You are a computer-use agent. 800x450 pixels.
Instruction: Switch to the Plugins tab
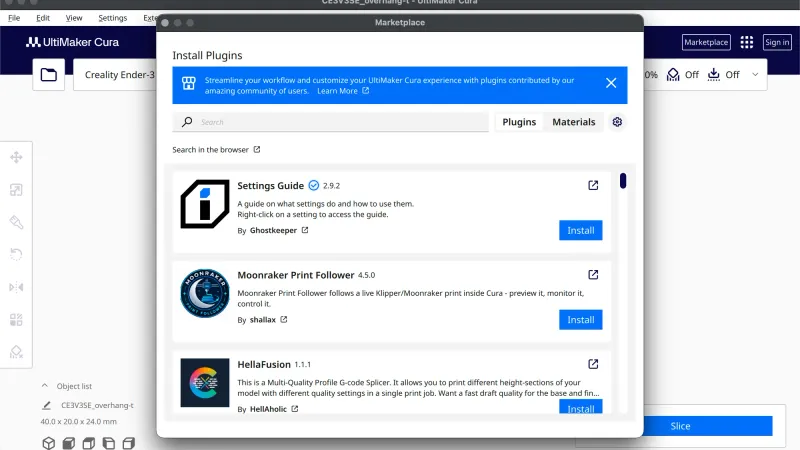(519, 122)
